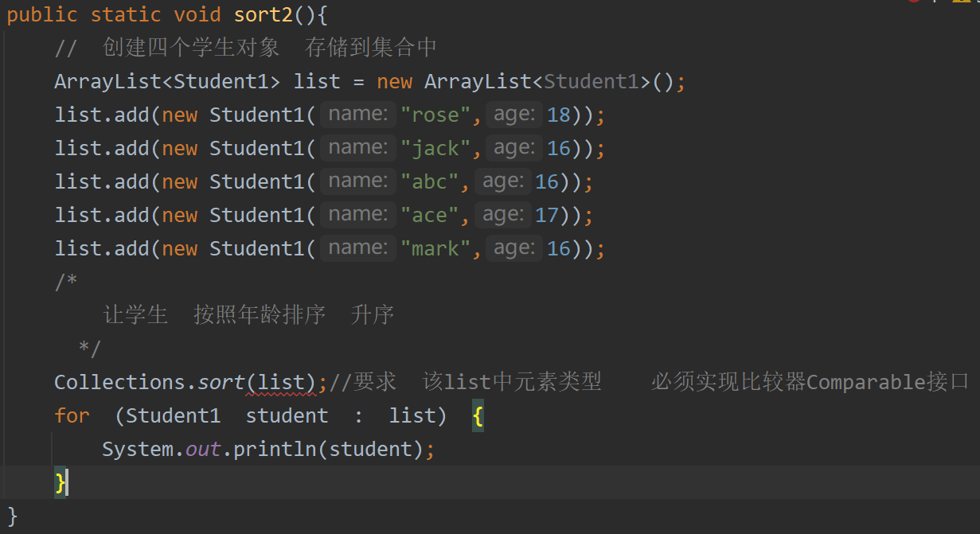
Task: Click the sort2 method name
Action: point(264,14)
